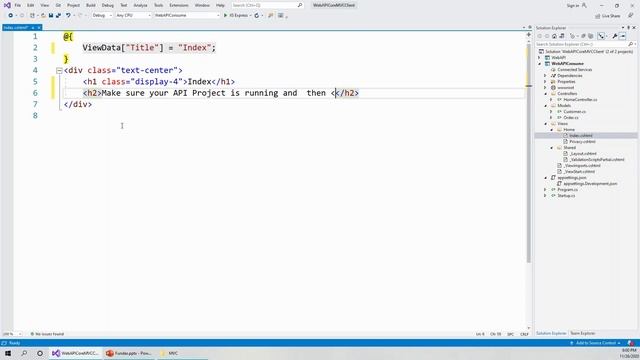Viewport: 640px width, 360px height.
Task: Open the Any CPU platform dropdown
Action: point(133,15)
